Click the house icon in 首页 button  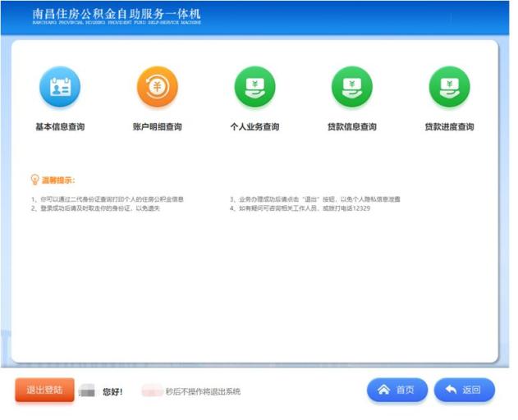tap(383, 390)
